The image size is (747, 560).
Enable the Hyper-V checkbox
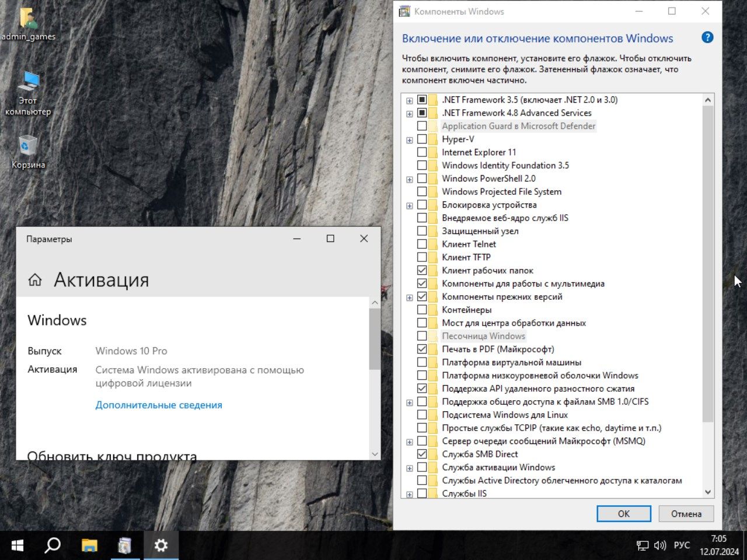coord(422,139)
